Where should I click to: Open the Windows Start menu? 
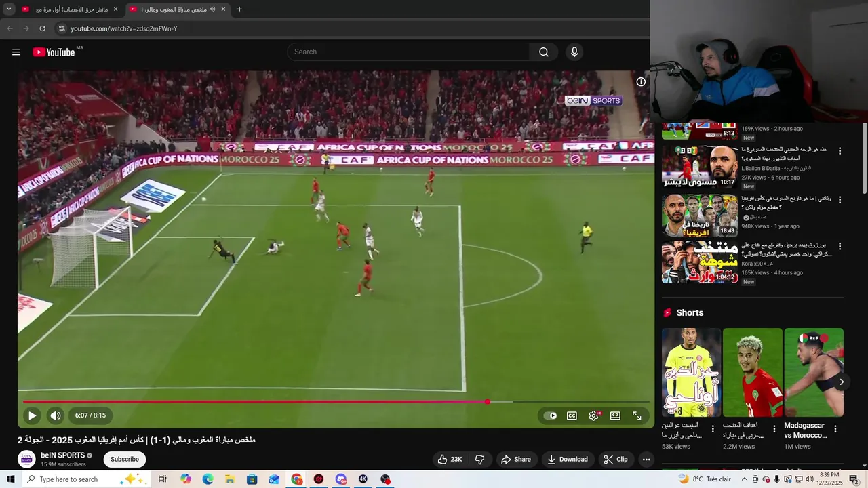point(11,479)
